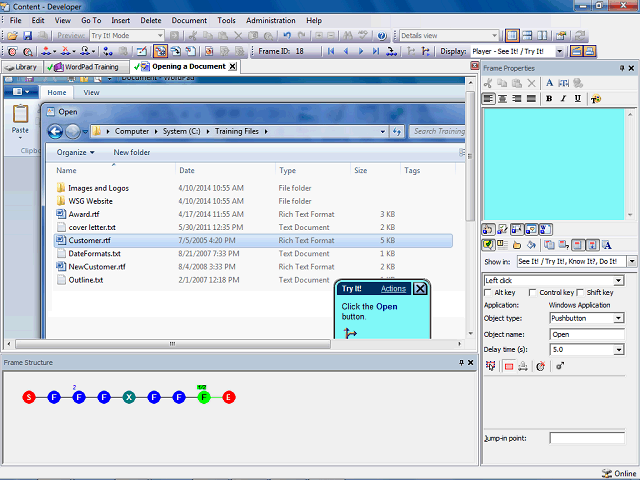Check the Control key option
The image size is (640, 480).
pos(531,293)
